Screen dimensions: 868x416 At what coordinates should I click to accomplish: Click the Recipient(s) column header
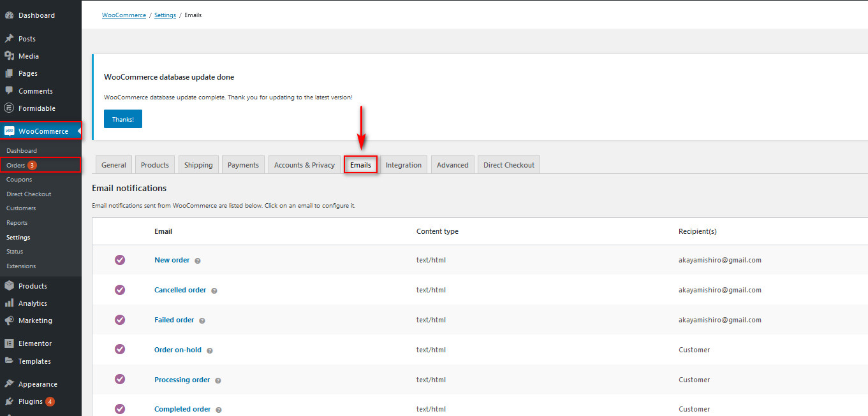point(698,231)
